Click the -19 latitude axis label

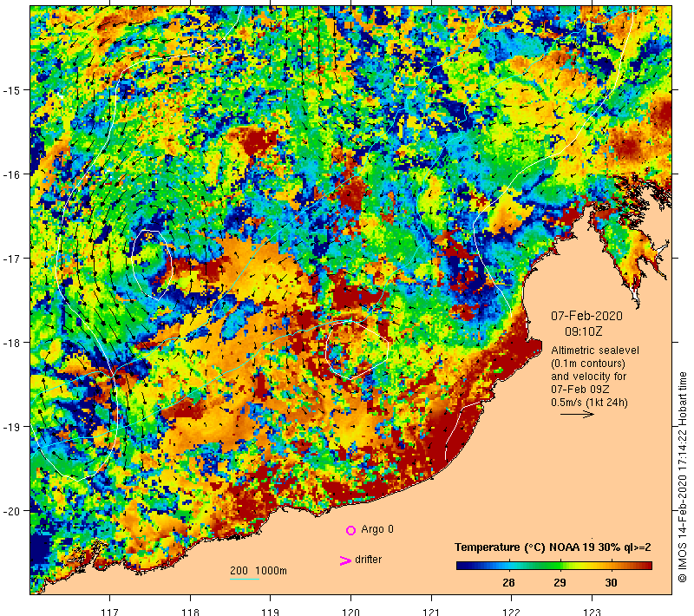[11, 427]
